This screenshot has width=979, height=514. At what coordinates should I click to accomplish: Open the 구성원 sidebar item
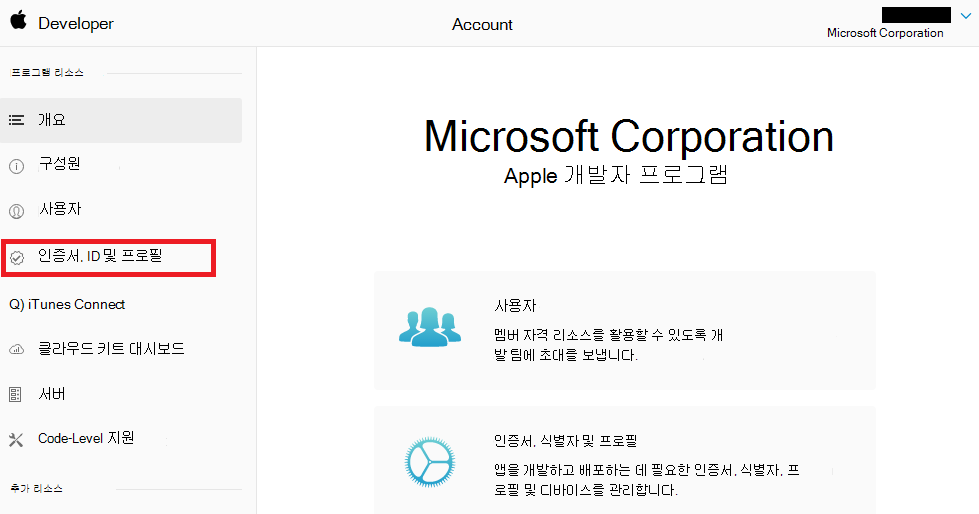click(x=59, y=164)
